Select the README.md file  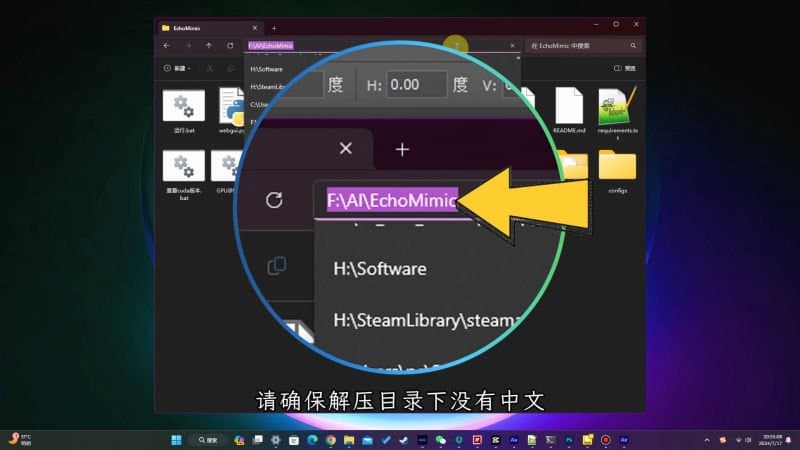tap(569, 110)
